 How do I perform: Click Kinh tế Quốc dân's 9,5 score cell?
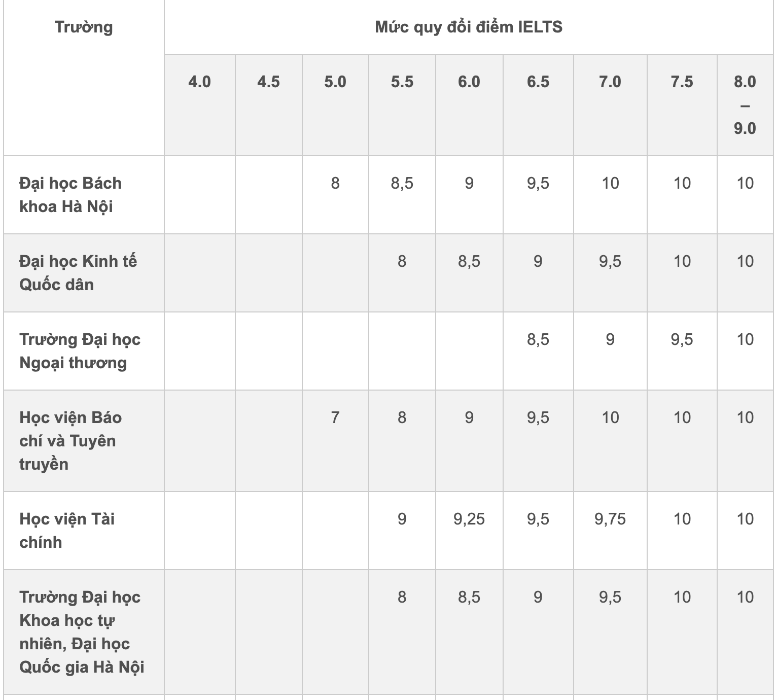point(610,261)
